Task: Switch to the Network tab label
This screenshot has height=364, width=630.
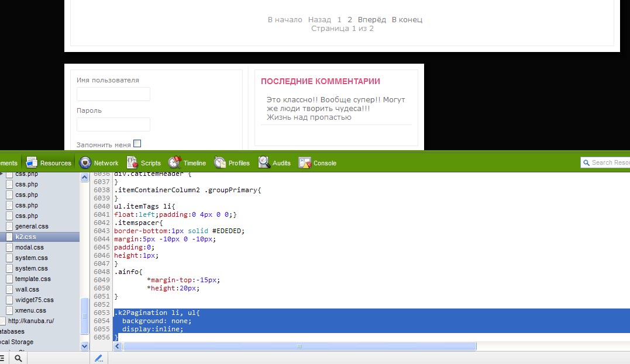Action: [x=106, y=163]
